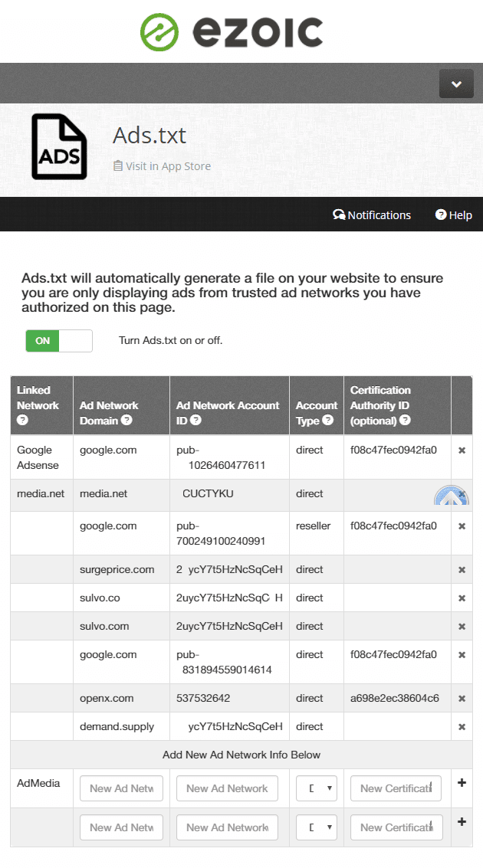Focus last row certificate input field
The width and height of the screenshot is (483, 868).
click(x=396, y=827)
